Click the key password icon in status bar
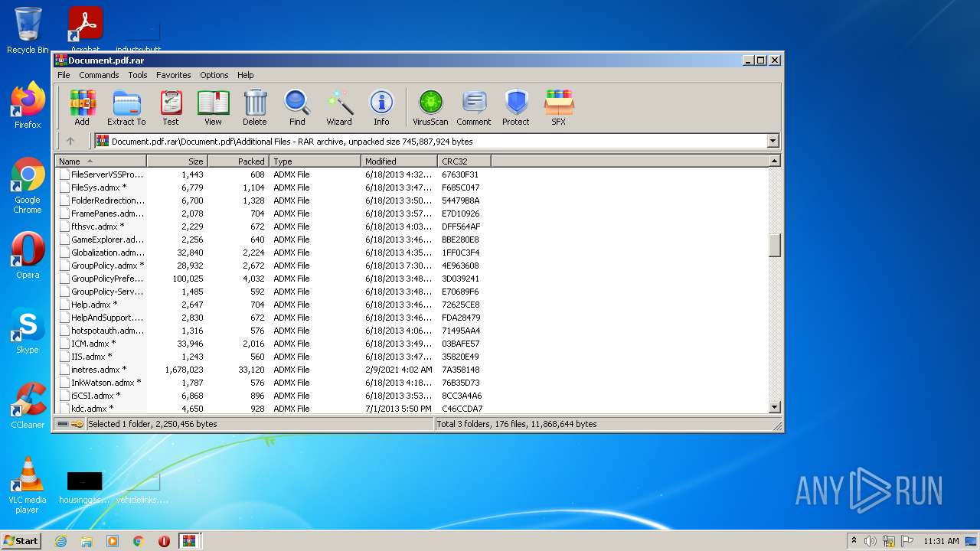 (x=77, y=424)
